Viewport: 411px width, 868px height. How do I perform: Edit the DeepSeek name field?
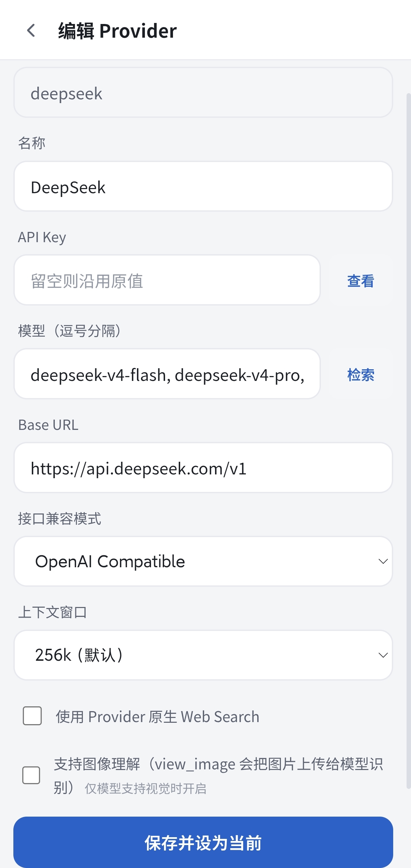[203, 186]
